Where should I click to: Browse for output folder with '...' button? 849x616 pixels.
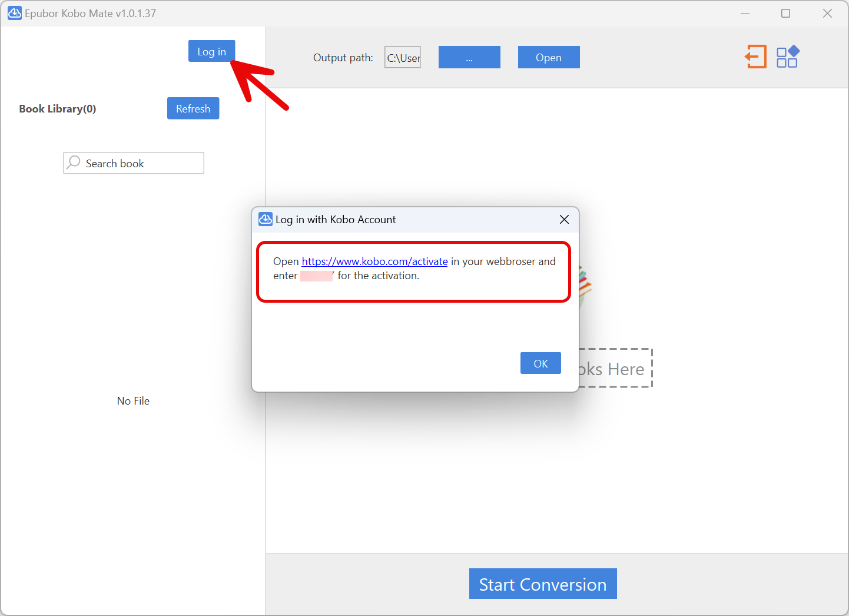469,58
